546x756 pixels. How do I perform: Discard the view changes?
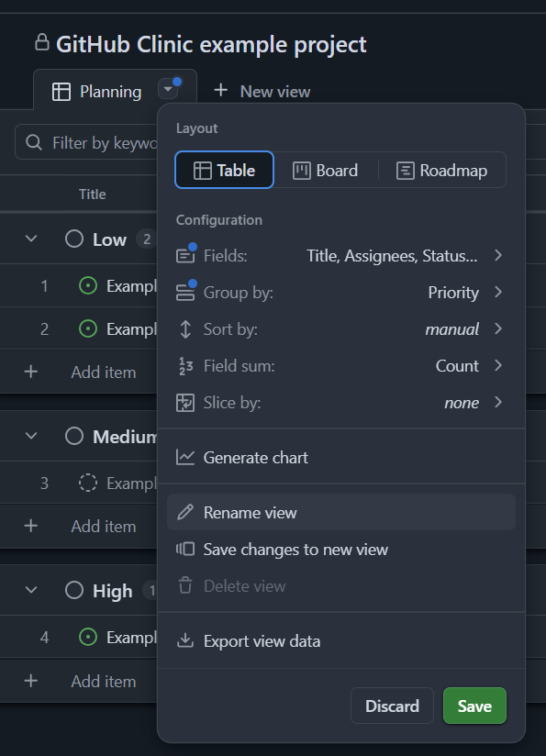point(392,706)
